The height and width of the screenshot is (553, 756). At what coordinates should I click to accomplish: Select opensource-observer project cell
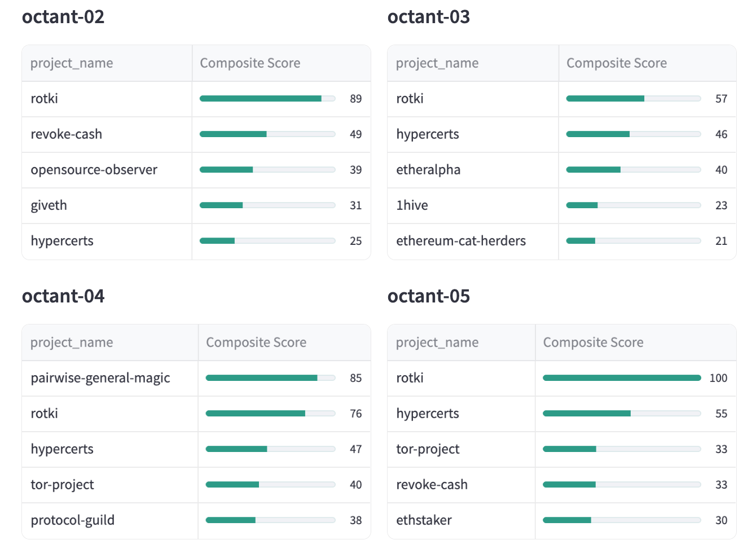pos(94,170)
